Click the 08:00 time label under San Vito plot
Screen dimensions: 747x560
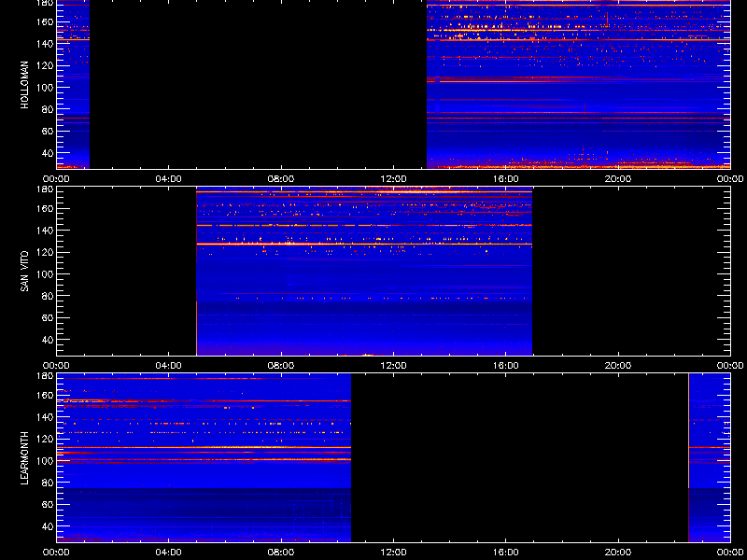281,366
